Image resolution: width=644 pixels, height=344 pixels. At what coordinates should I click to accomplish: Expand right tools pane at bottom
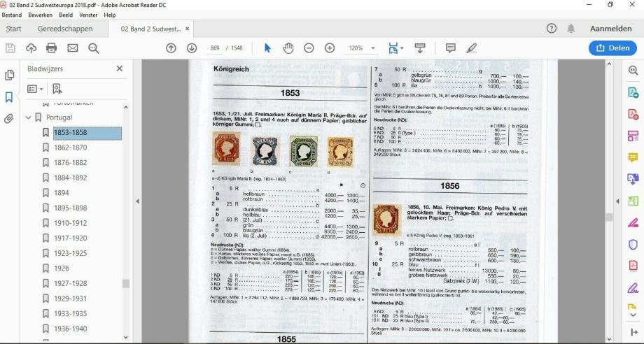coord(633,333)
